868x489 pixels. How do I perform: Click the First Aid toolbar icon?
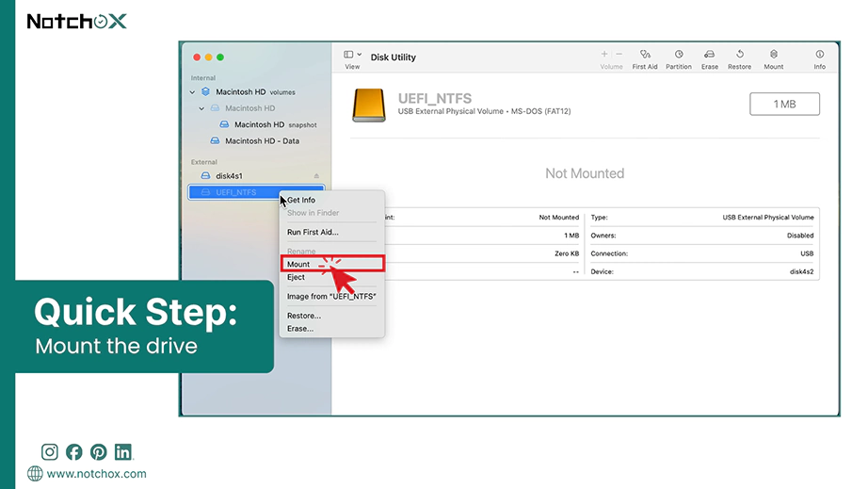(x=644, y=55)
